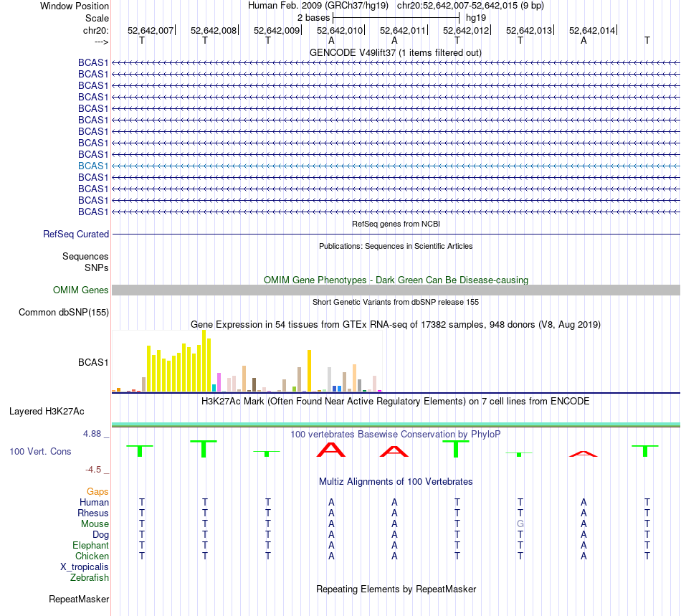
Task: Click the tallest yellow bar in GTEx chart
Action: coord(204,361)
